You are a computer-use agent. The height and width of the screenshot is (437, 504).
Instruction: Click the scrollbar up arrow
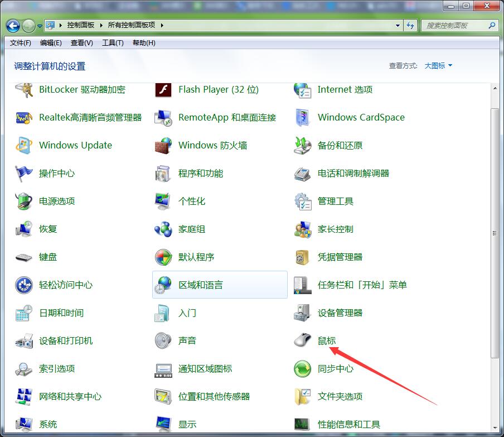pos(495,88)
